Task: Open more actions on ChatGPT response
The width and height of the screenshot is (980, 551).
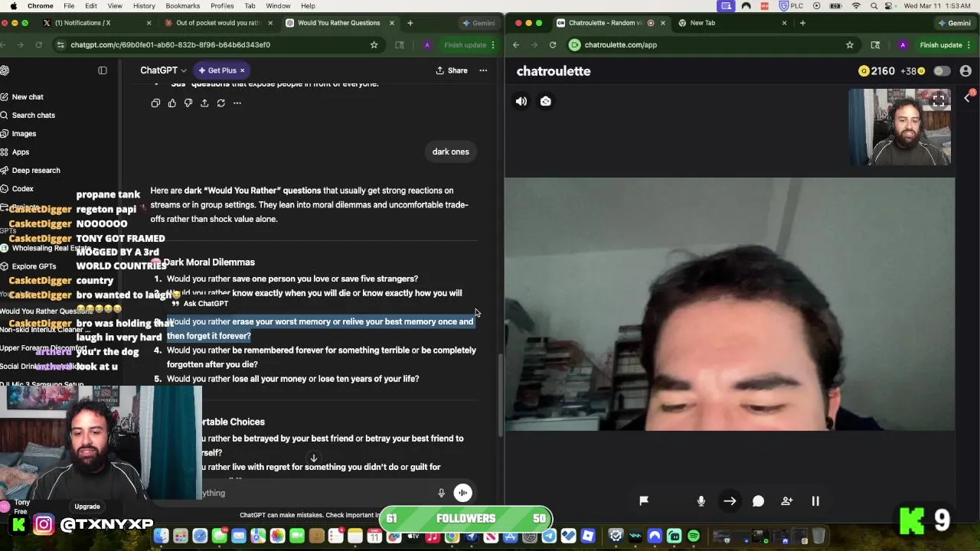Action: click(x=237, y=103)
